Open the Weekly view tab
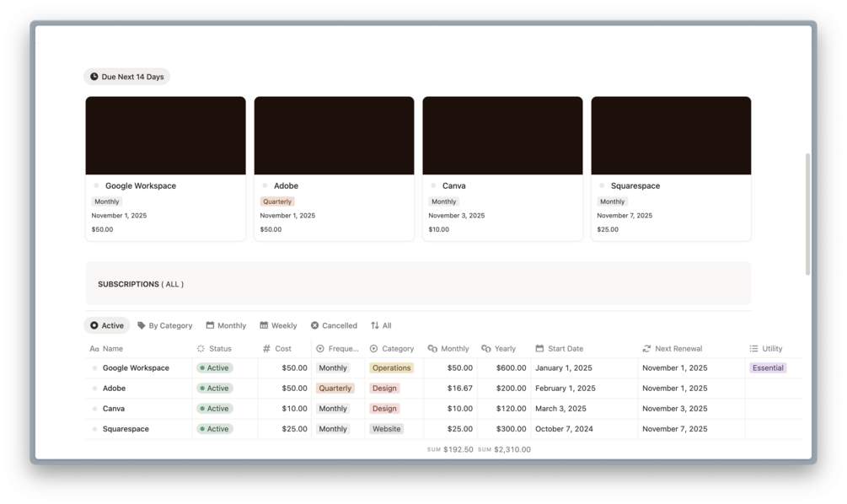Viewport: 847px width, 504px height. [x=278, y=325]
